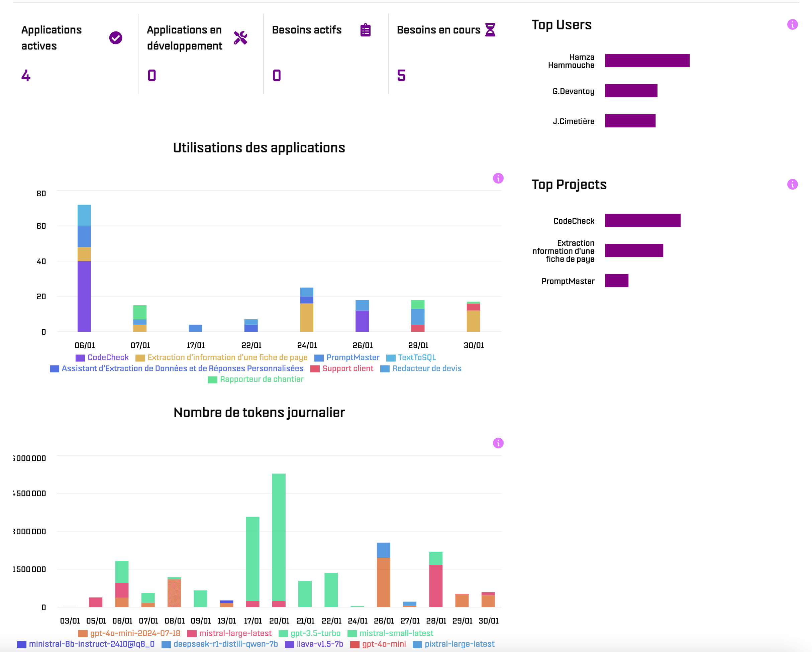Click the CodeCheck bar in Top Projects
Image resolution: width=812 pixels, height=652 pixels.
pos(642,221)
